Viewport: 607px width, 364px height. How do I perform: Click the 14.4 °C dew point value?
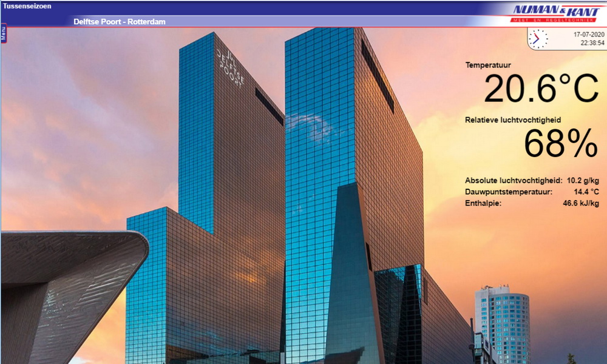pyautogui.click(x=586, y=192)
